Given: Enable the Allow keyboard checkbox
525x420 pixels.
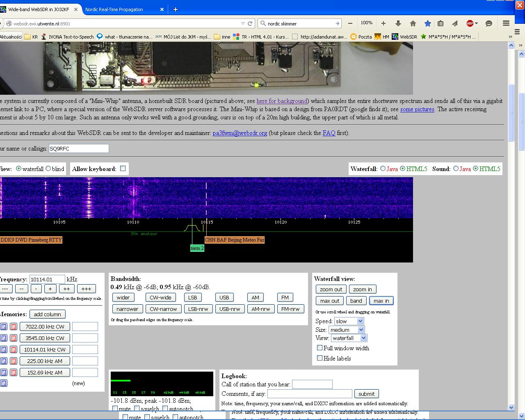Looking at the screenshot, I should point(123,169).
